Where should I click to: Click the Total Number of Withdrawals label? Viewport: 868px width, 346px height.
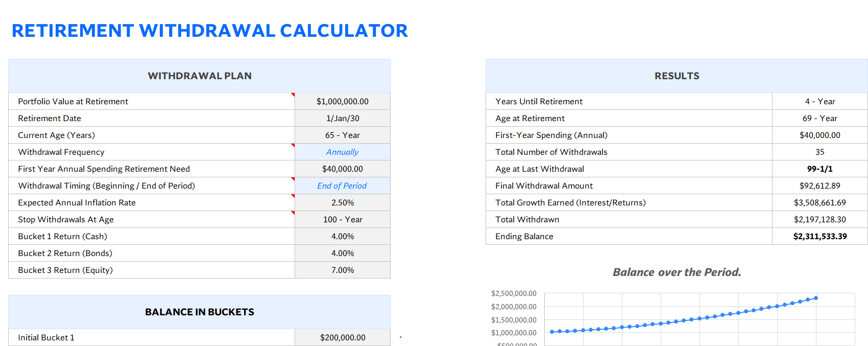[551, 152]
